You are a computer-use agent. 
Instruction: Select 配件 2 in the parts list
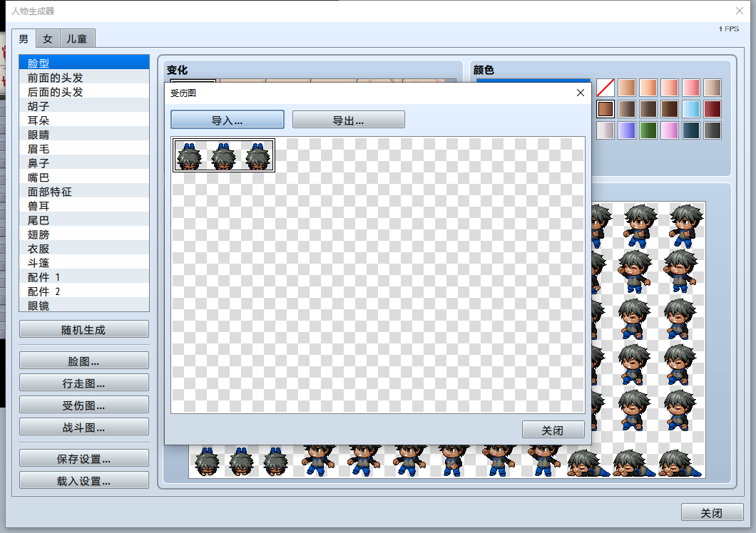coord(84,291)
